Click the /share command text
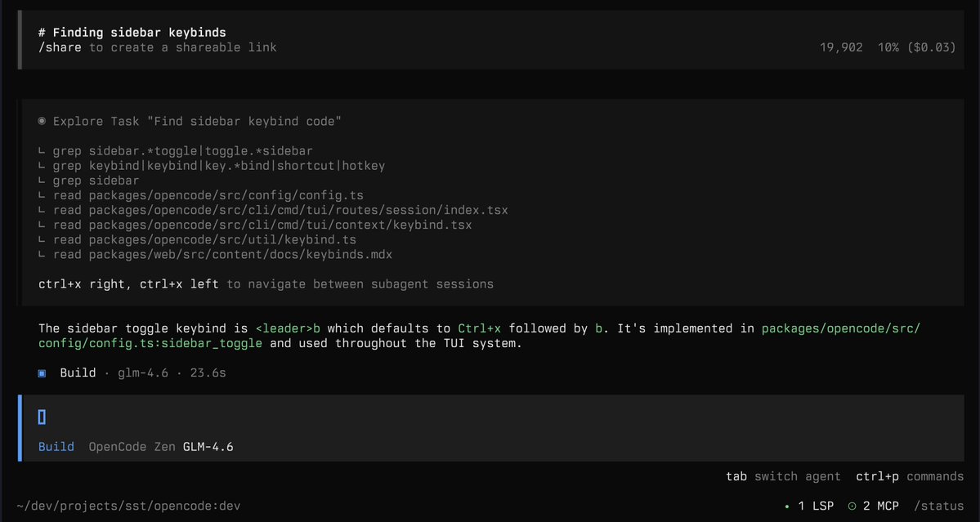 click(x=60, y=47)
